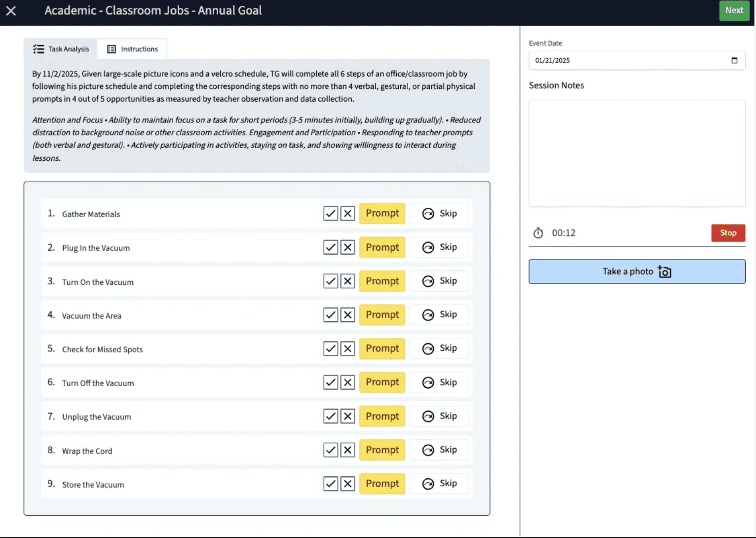Image resolution: width=756 pixels, height=538 pixels.
Task: Record a Prompt for Plug In the Vacuum
Action: [x=382, y=247]
